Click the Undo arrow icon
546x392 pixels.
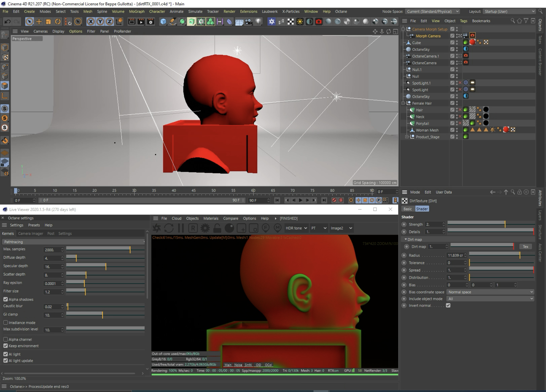8,22
